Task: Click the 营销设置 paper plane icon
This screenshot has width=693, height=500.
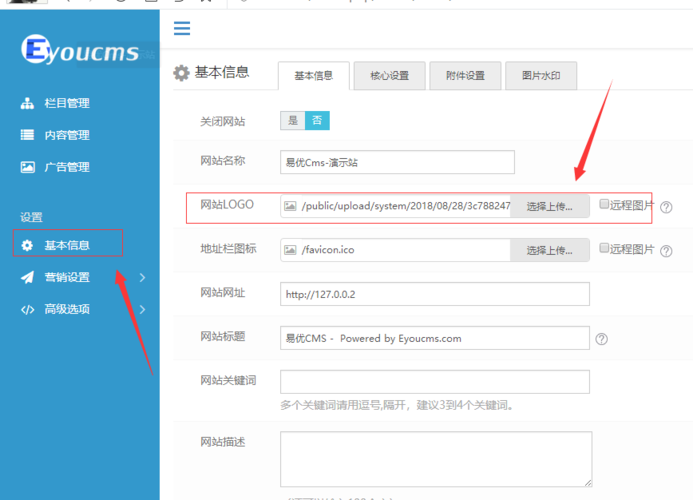Action: tap(27, 277)
